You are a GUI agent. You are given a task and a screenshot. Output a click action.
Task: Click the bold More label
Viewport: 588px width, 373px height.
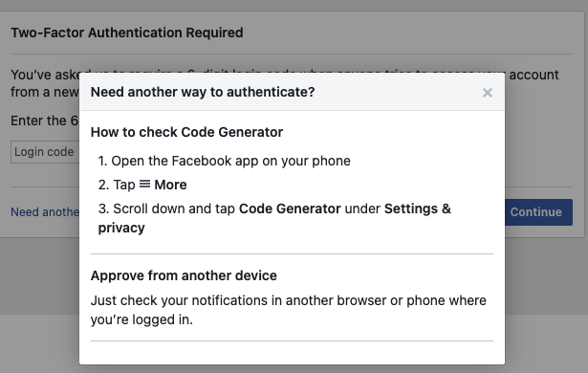(170, 185)
